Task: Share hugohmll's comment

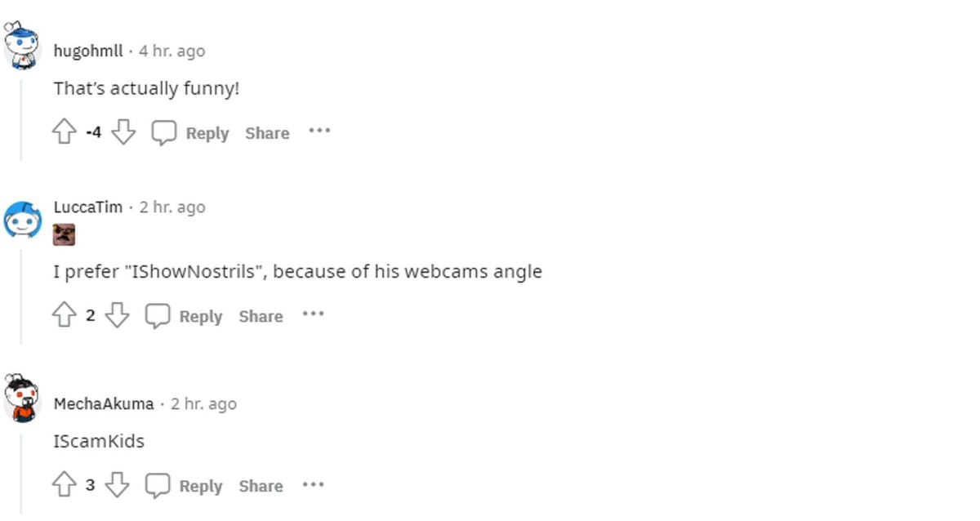Action: [267, 133]
